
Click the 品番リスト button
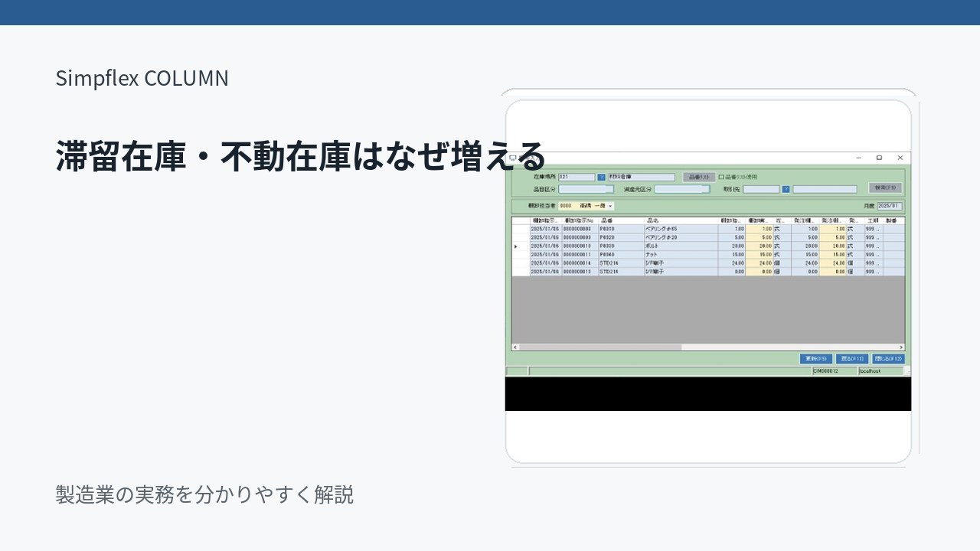[698, 177]
